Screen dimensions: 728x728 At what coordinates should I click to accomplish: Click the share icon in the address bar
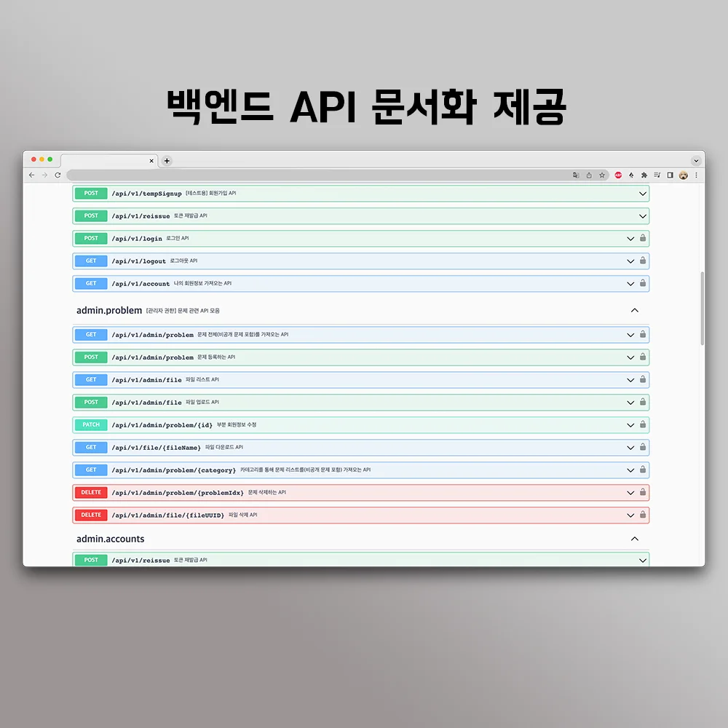tap(590, 175)
